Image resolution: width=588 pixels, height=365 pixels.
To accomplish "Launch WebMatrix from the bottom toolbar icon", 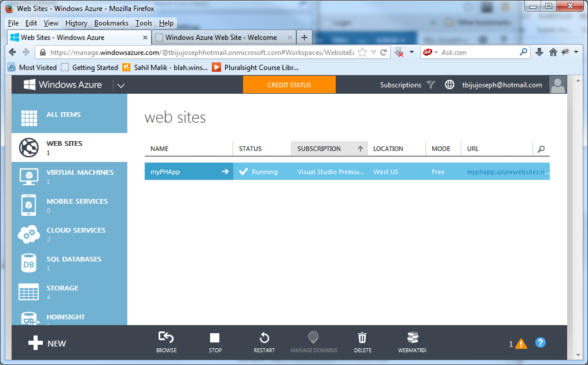I will (413, 337).
